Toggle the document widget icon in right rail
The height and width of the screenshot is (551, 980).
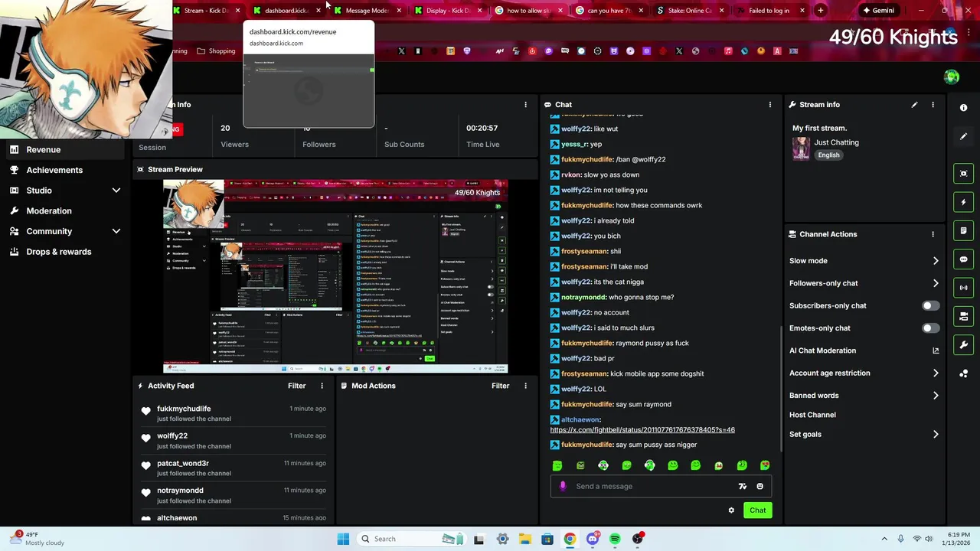(x=963, y=230)
